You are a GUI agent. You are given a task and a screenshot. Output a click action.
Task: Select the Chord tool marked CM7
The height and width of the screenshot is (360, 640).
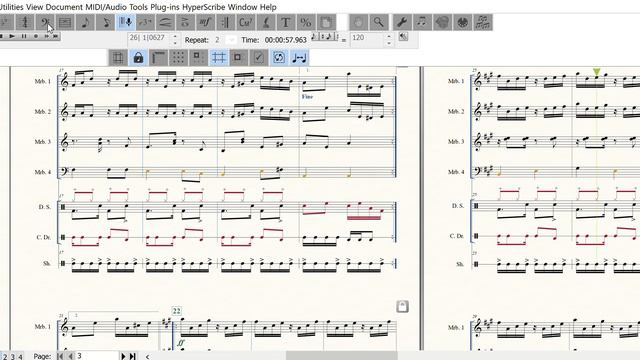[x=245, y=22]
